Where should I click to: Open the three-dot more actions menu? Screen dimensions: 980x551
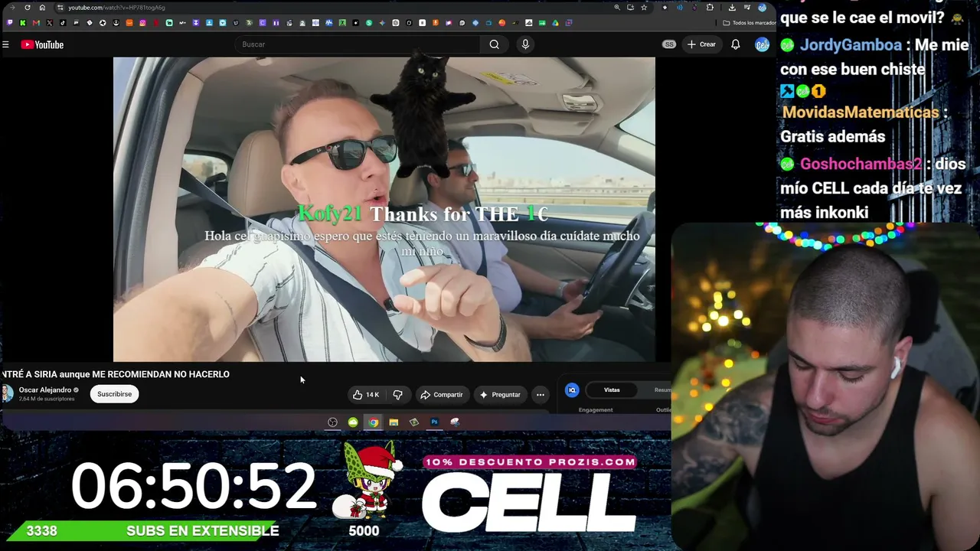click(x=541, y=395)
